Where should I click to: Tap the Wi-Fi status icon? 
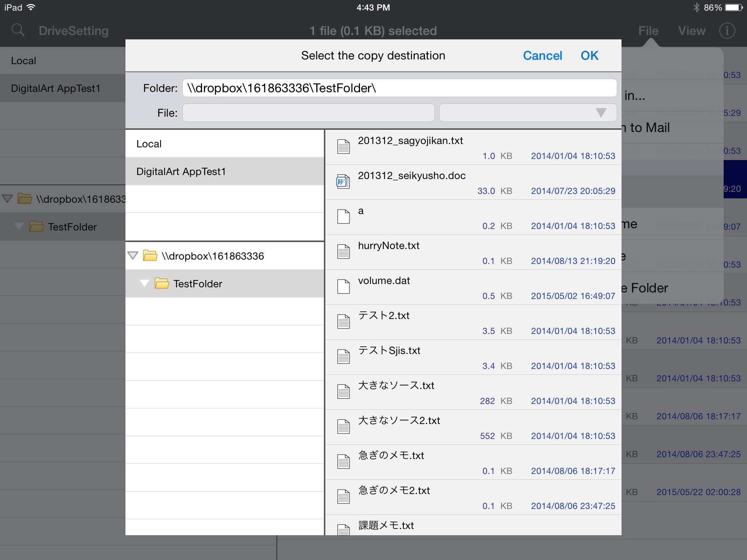tap(31, 7)
